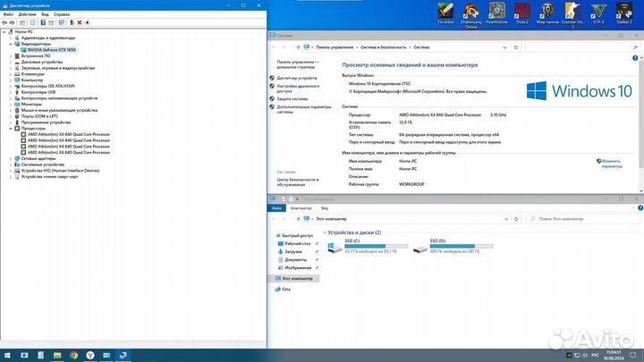644x362 pixels.
Task: Collapse the Видеоадаптеры tree node
Action: 10,44
